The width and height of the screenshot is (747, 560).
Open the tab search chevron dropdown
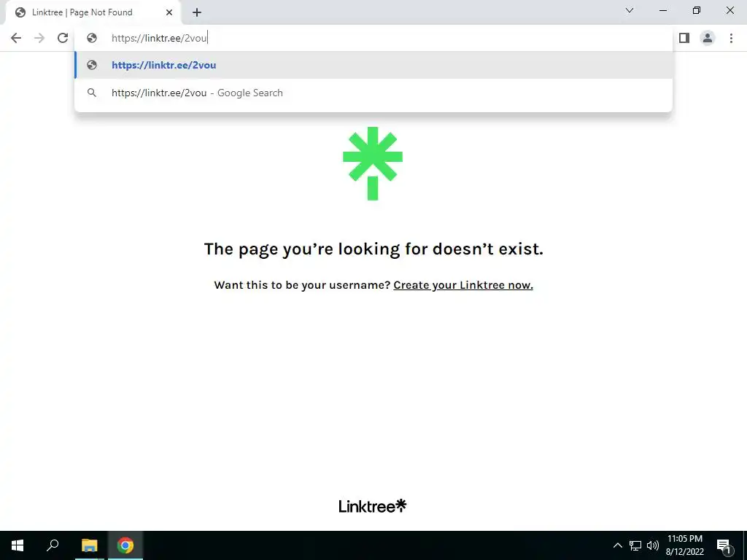(x=630, y=10)
